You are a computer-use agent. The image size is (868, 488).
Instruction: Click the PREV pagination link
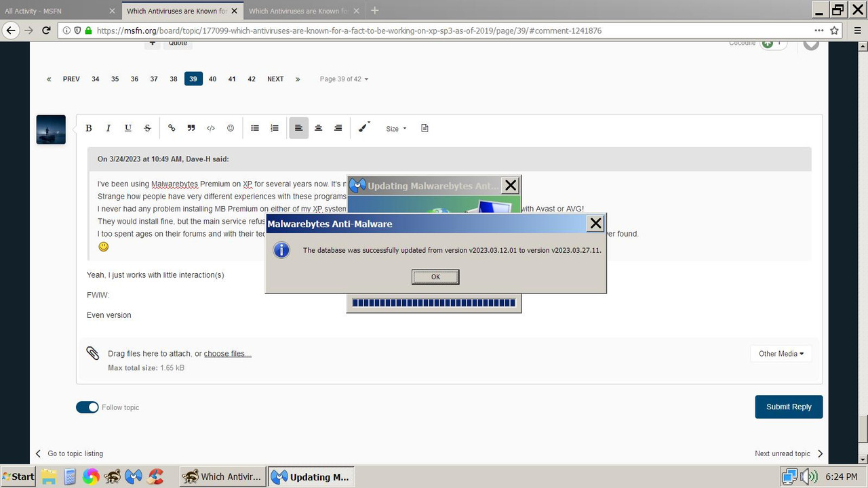point(71,79)
